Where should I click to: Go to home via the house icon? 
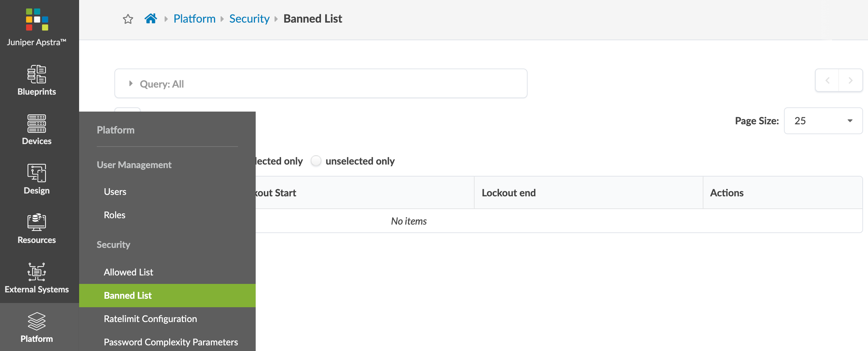[x=151, y=18]
